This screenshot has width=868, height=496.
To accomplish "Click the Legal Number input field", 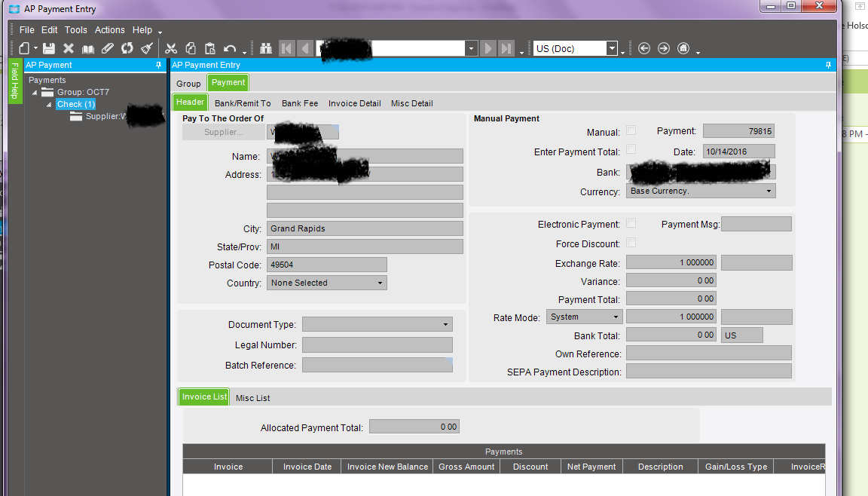I will pos(377,345).
